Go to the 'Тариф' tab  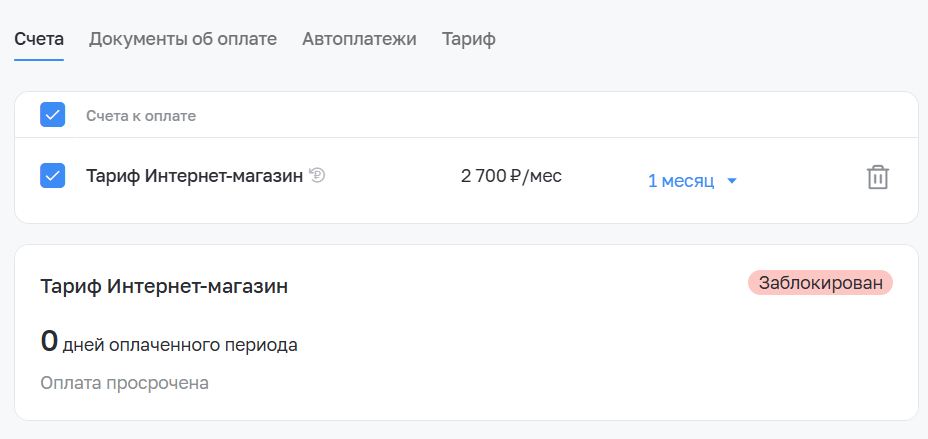(469, 39)
